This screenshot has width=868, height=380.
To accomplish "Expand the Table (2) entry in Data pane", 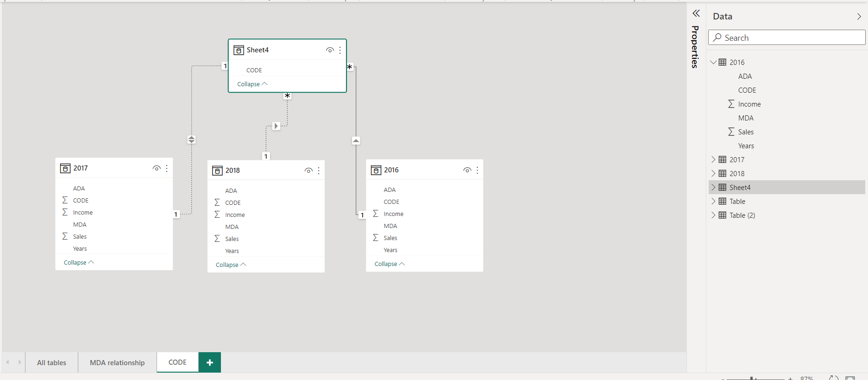I will (x=713, y=215).
